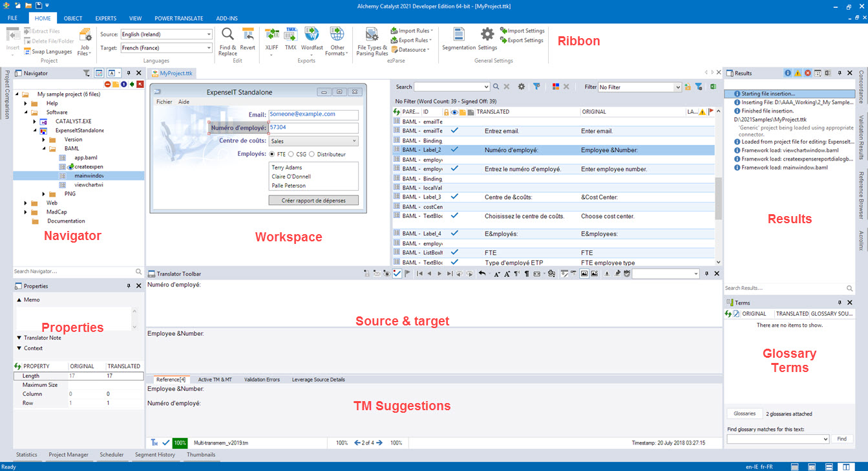The image size is (868, 471).
Task: Toggle sign-off check for 'E&mployés:' row
Action: [454, 234]
